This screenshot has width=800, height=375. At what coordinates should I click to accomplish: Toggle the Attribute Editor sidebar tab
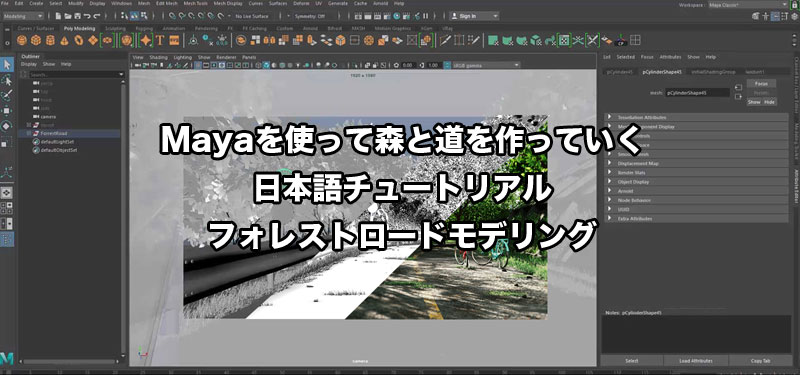click(x=796, y=186)
